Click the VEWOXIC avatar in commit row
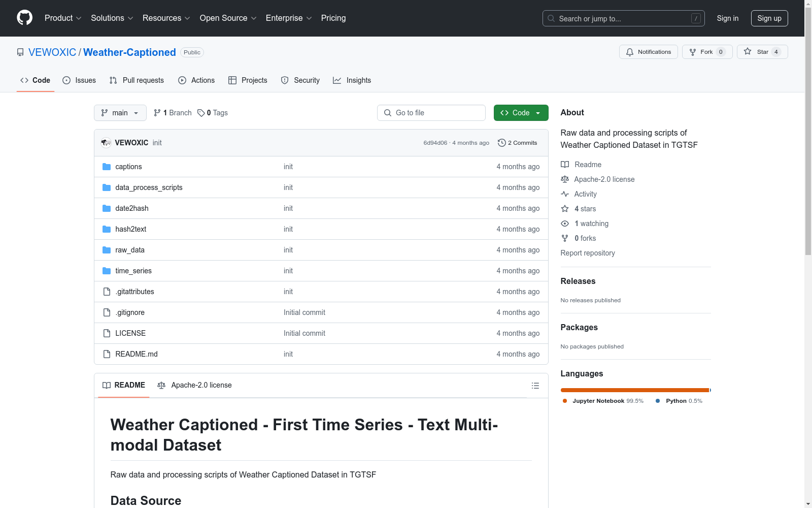Viewport: 812px width, 508px height. coord(106,143)
